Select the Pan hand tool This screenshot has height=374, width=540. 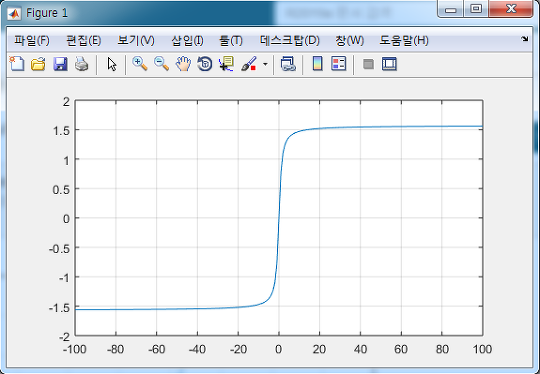183,64
